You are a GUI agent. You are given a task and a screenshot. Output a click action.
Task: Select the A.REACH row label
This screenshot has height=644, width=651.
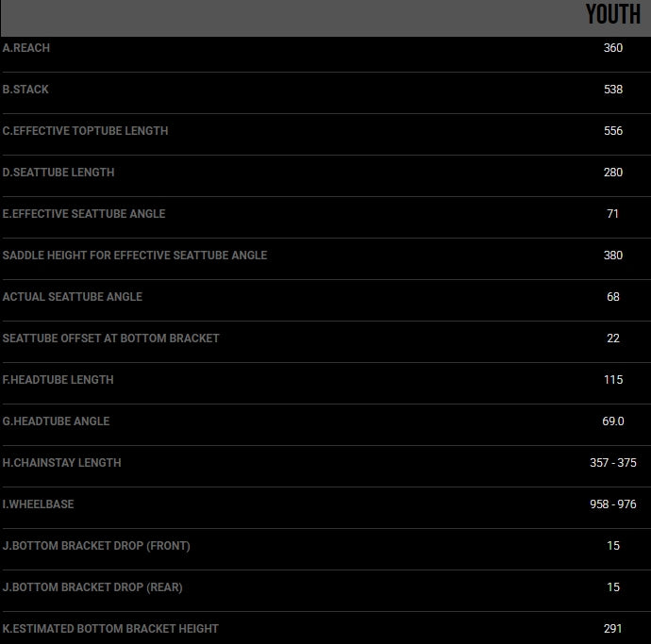26,48
